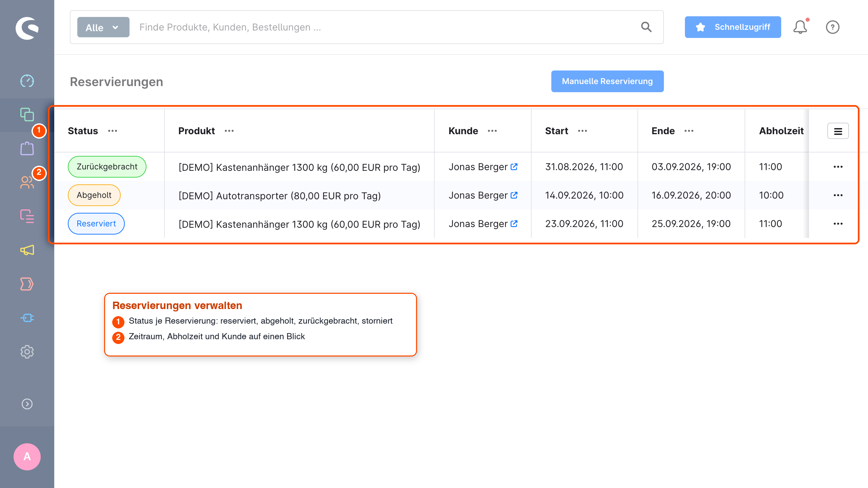Open row actions for the Reserviert reservation
The image size is (868, 488).
[838, 224]
